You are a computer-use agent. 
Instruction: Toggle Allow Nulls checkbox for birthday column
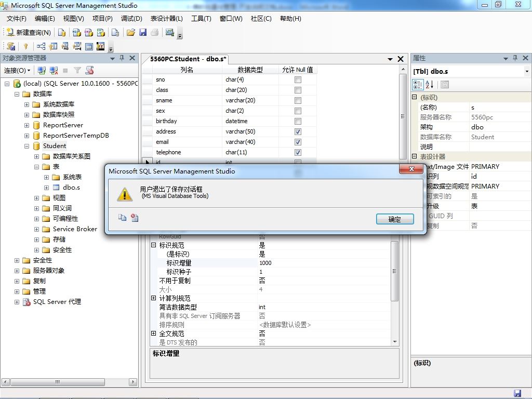coord(298,122)
